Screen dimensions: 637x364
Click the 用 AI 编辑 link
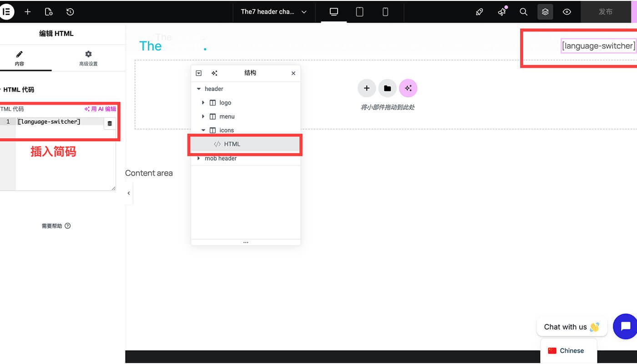coord(100,109)
